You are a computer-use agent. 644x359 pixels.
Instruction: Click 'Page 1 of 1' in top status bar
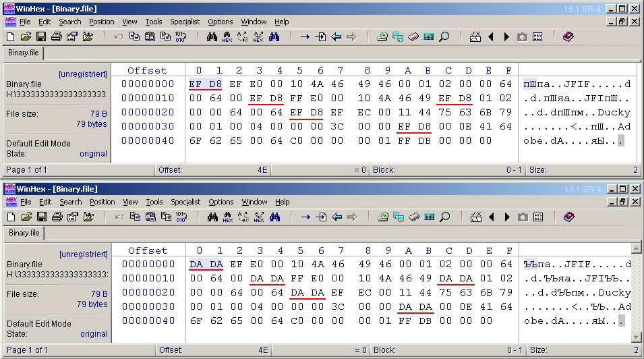[27, 170]
